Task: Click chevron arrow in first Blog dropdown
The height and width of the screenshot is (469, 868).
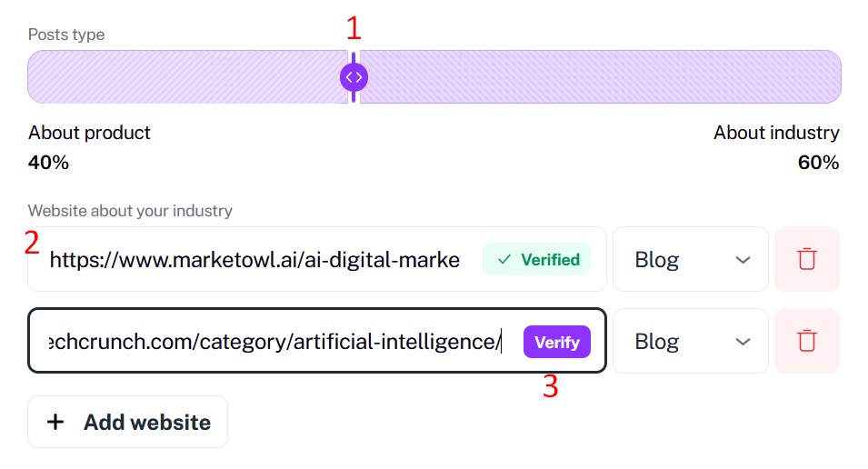Action: click(x=743, y=260)
